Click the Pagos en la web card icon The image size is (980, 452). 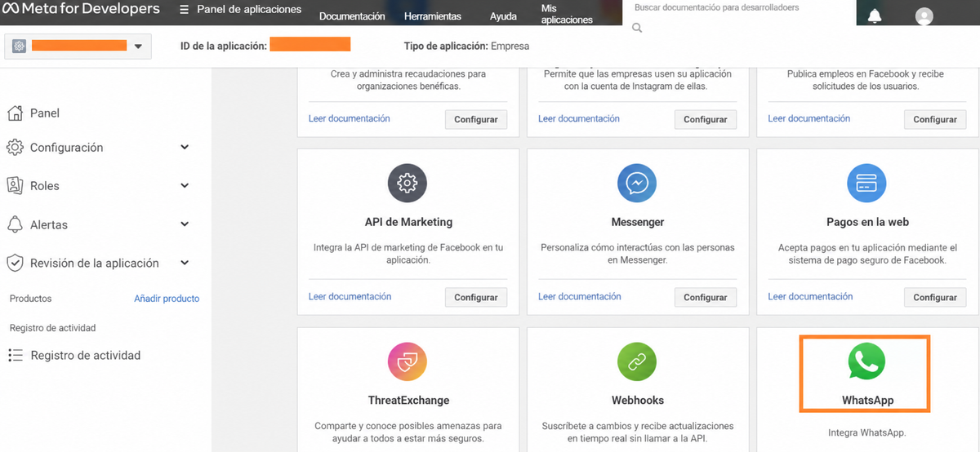click(x=866, y=184)
